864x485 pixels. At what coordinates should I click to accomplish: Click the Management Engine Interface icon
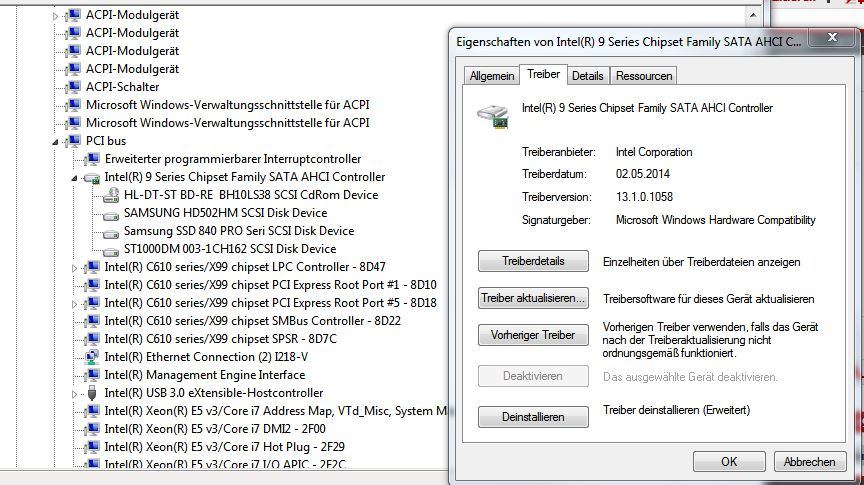click(93, 375)
